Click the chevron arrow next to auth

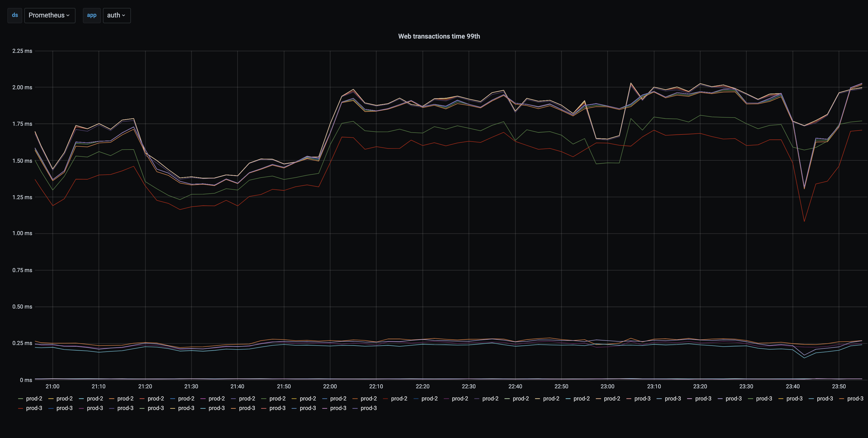[x=124, y=16]
